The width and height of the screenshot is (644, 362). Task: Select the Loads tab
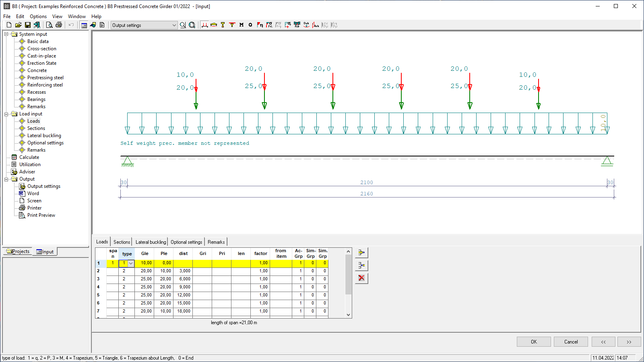coord(102,242)
